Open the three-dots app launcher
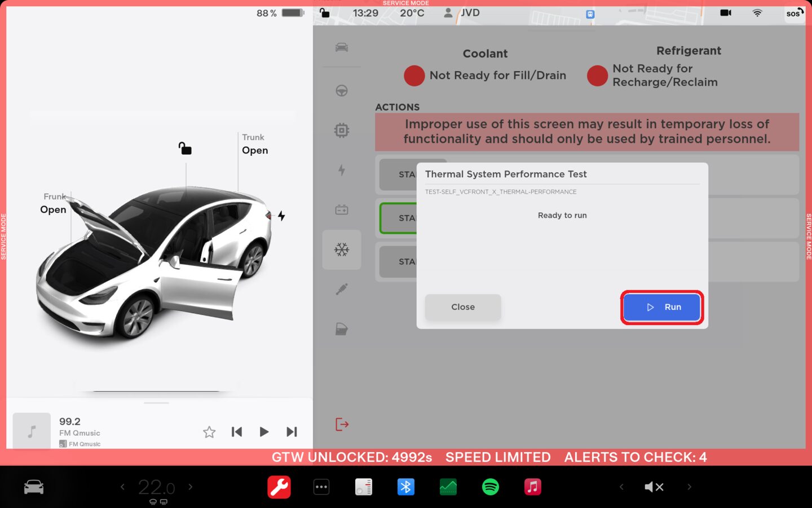Image resolution: width=812 pixels, height=508 pixels. pyautogui.click(x=321, y=487)
